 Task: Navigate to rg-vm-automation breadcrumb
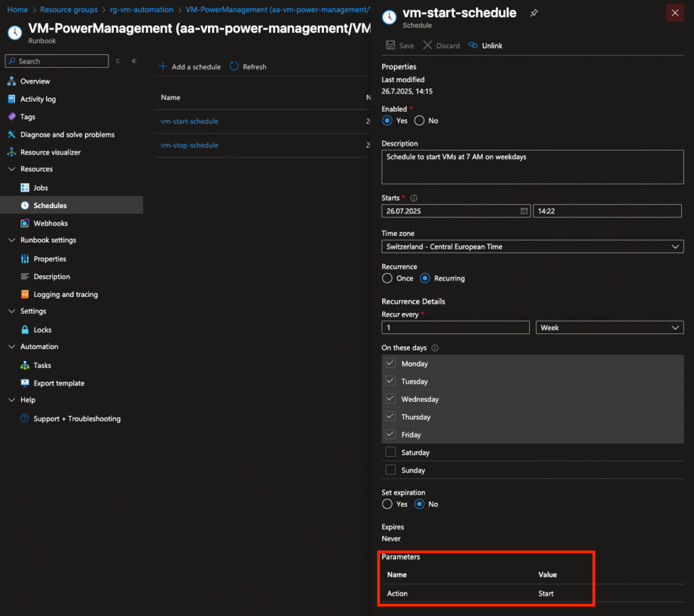coord(142,9)
